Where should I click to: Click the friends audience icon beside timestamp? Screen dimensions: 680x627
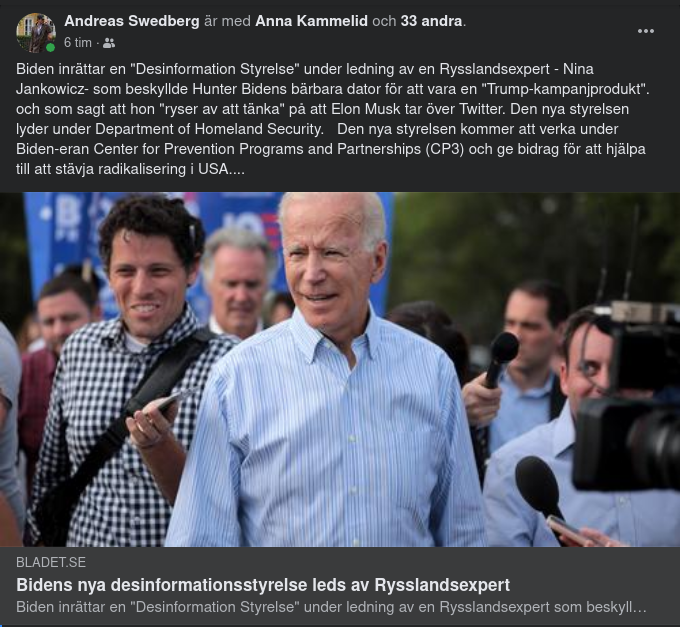109,43
